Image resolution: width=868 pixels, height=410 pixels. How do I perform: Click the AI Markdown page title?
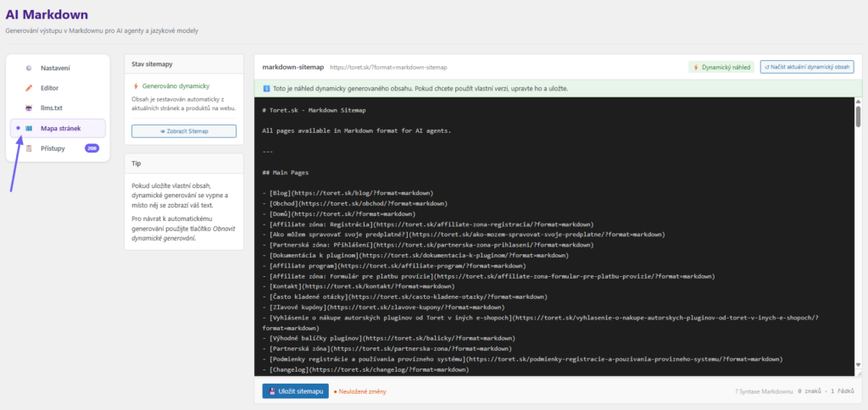(x=47, y=15)
